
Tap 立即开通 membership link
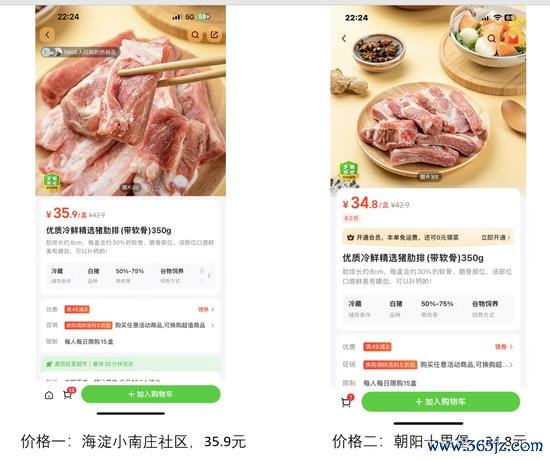click(496, 238)
